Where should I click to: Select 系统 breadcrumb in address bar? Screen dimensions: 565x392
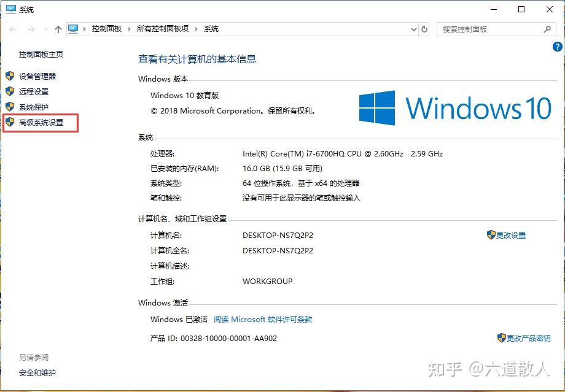point(211,29)
